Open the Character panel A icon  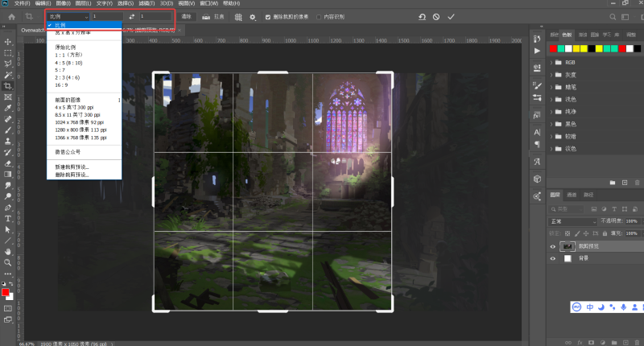[537, 132]
